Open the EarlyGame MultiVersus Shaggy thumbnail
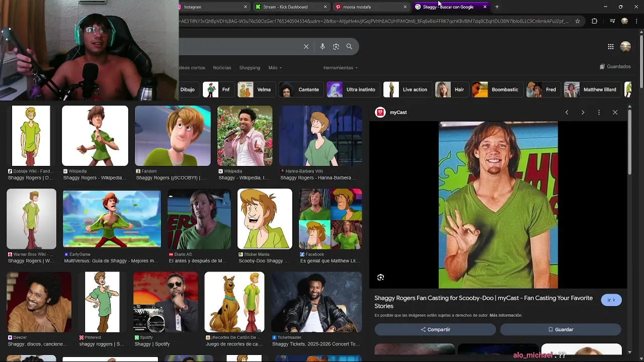 point(112,219)
